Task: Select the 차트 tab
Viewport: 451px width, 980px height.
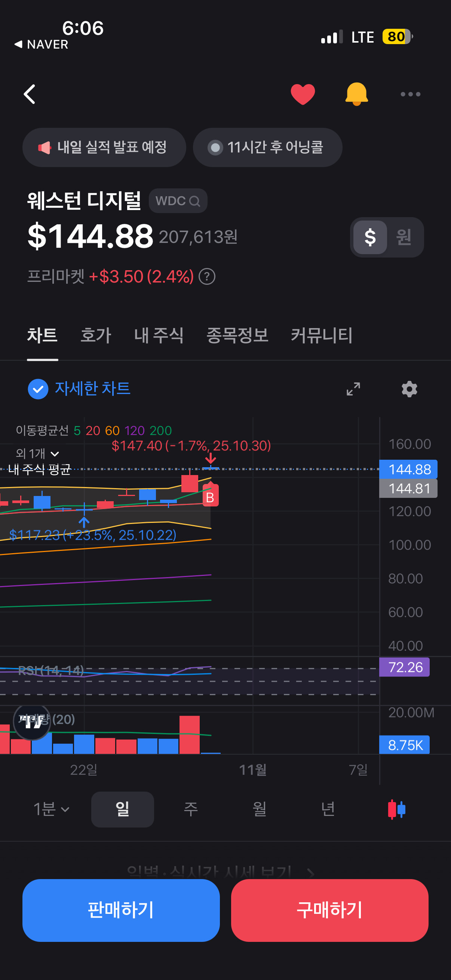Action: pyautogui.click(x=42, y=336)
